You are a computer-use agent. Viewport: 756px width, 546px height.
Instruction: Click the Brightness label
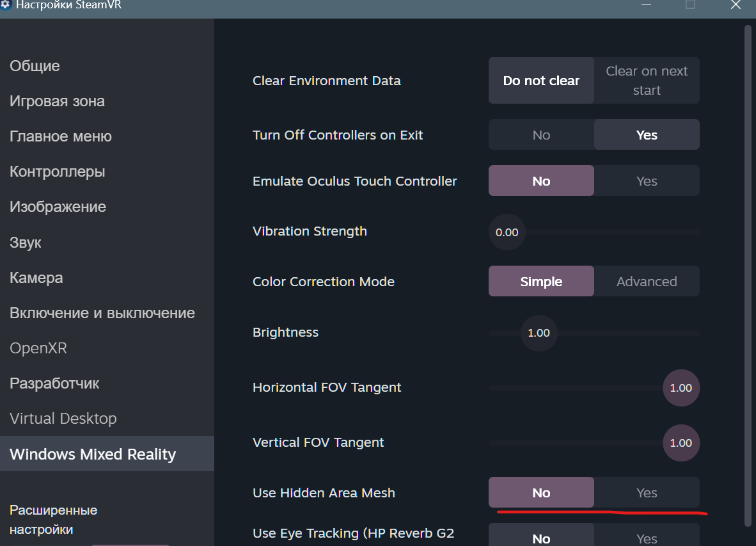coord(285,332)
